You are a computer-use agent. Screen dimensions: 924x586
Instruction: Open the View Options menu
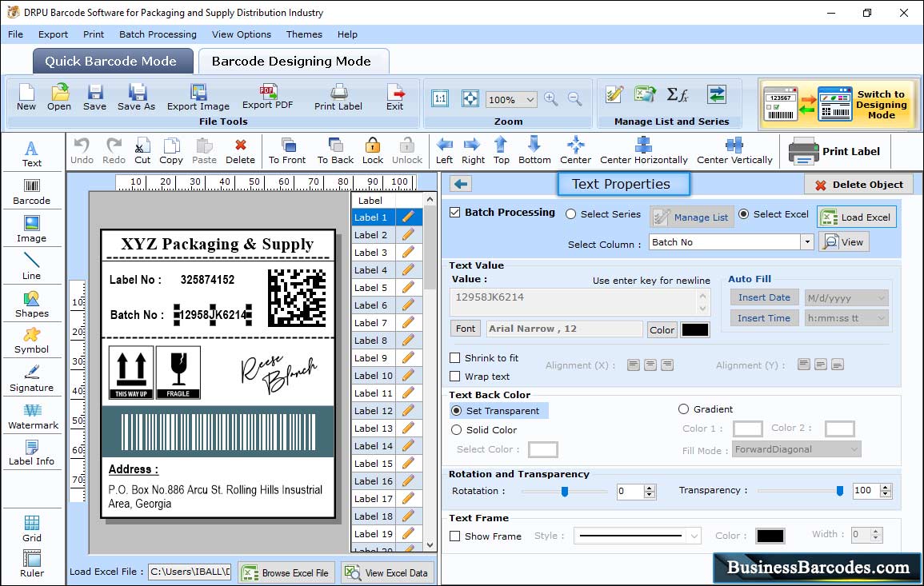pyautogui.click(x=242, y=34)
